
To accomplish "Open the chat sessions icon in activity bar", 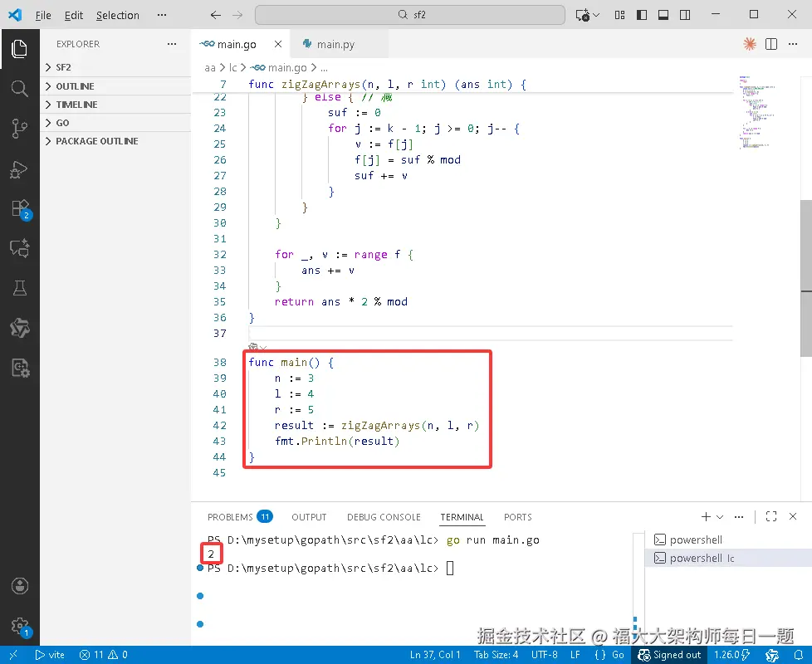I will pyautogui.click(x=19, y=248).
